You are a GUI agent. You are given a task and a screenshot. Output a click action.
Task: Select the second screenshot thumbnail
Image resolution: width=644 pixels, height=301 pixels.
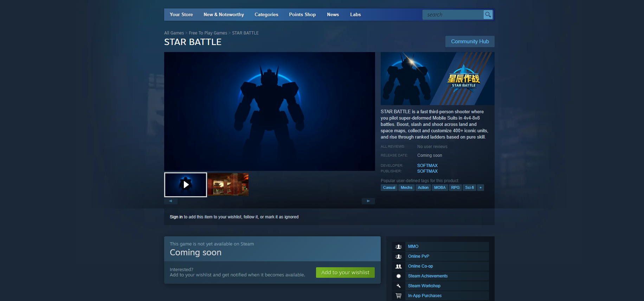tap(228, 184)
